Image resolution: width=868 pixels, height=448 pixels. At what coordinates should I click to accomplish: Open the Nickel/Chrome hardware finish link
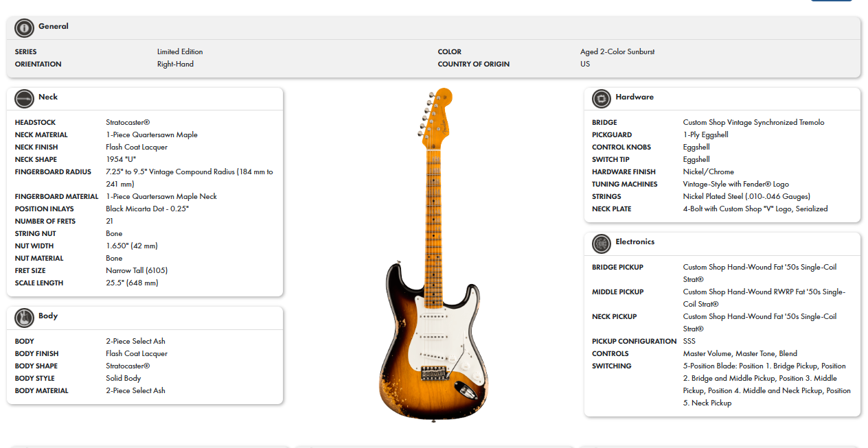point(708,172)
